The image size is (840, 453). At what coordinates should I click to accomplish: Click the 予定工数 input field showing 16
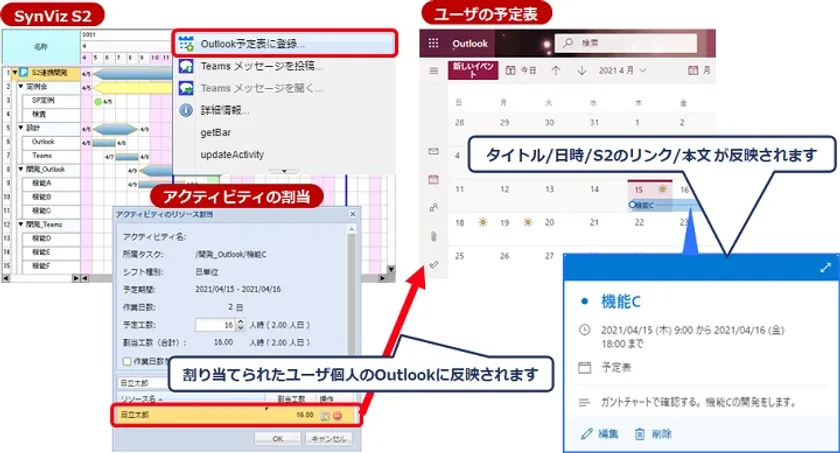[216, 324]
